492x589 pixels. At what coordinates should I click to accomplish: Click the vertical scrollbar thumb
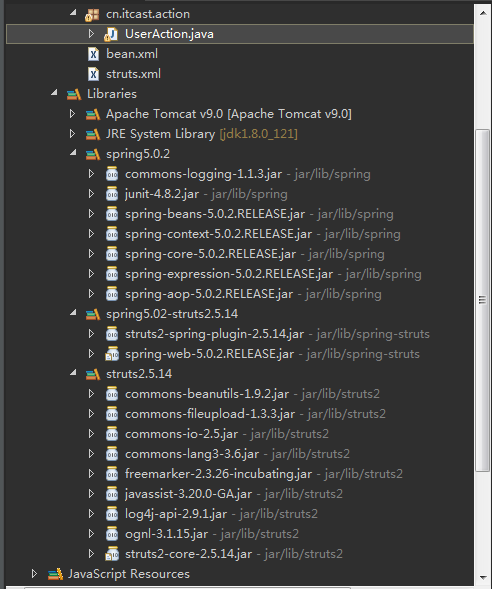[x=483, y=300]
